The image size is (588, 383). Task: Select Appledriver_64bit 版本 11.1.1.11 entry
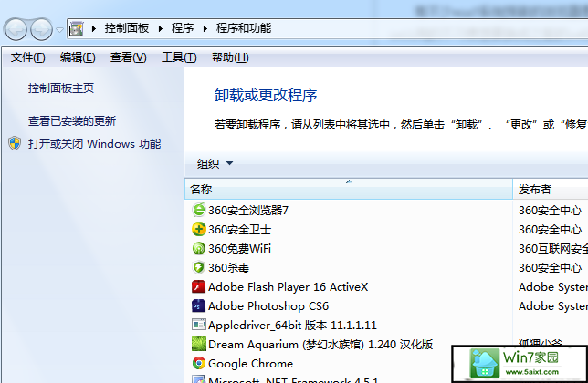pyautogui.click(x=292, y=326)
